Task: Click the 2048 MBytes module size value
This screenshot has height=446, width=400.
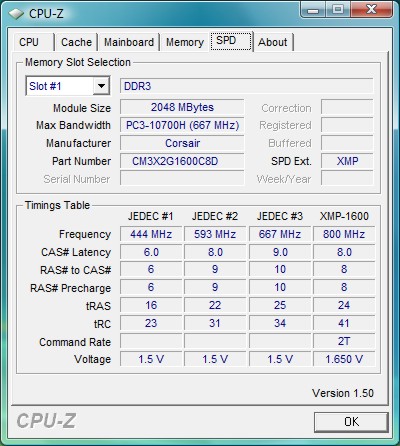Action: coord(182,107)
